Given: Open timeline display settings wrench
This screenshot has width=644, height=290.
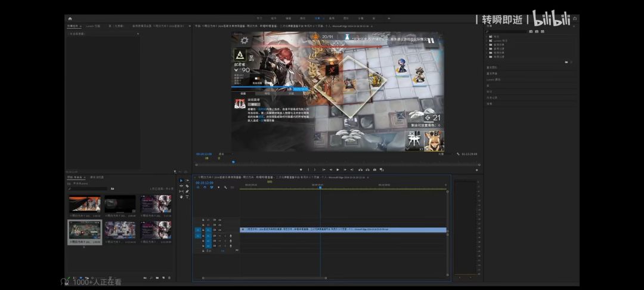Looking at the screenshot, I should (225, 187).
